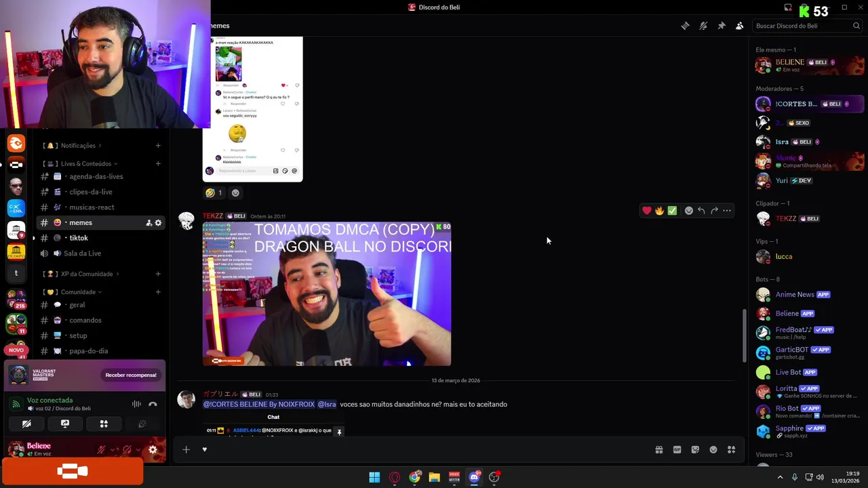The height and width of the screenshot is (488, 868).
Task: Open emoji picker in message bar
Action: [713, 450]
